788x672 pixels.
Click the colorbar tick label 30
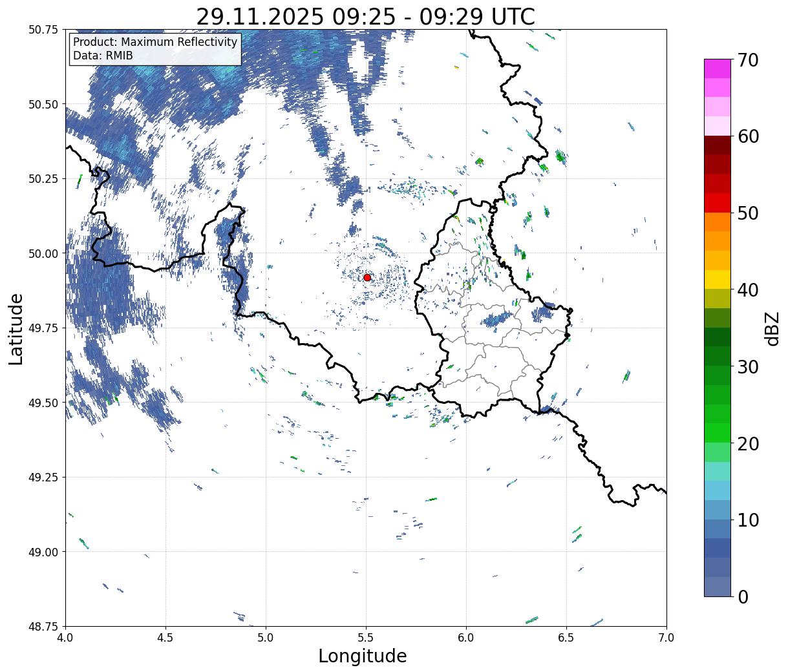click(x=749, y=366)
